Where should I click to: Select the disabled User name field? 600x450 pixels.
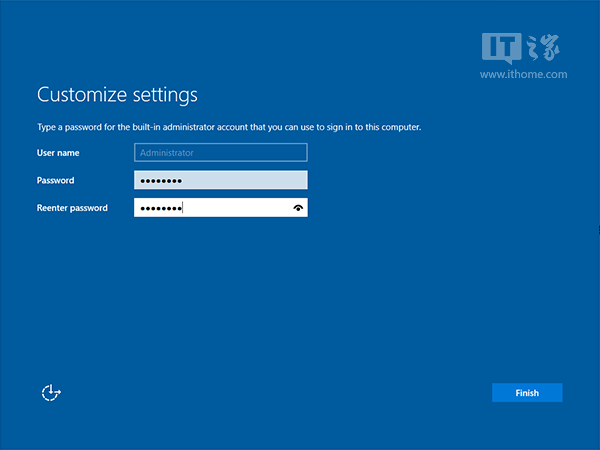point(221,152)
